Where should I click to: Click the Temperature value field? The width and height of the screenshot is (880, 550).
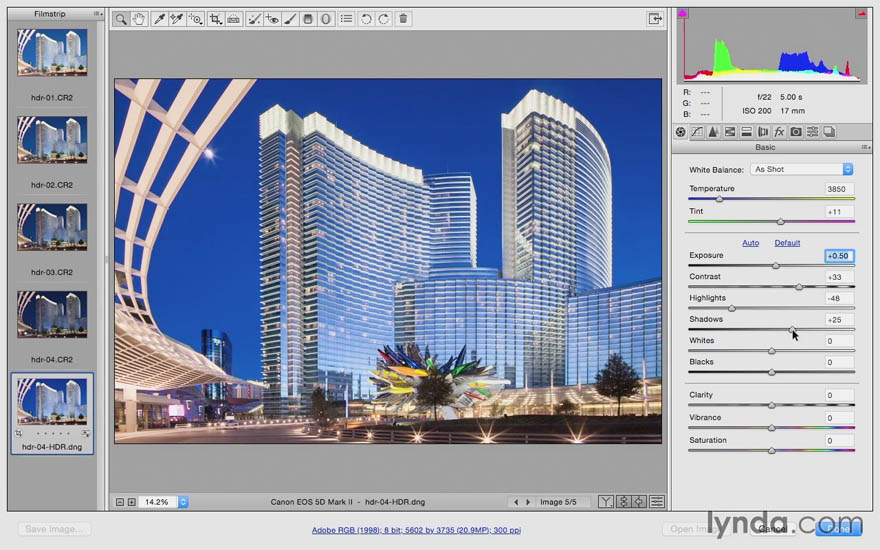tap(839, 189)
